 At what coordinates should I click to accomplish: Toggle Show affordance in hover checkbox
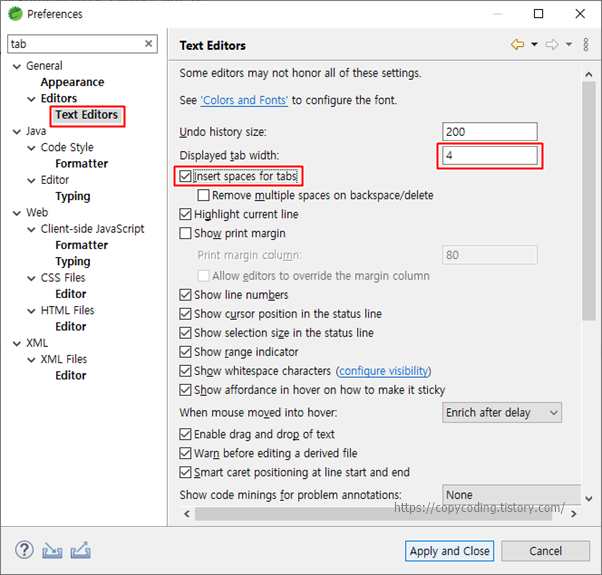(185, 390)
